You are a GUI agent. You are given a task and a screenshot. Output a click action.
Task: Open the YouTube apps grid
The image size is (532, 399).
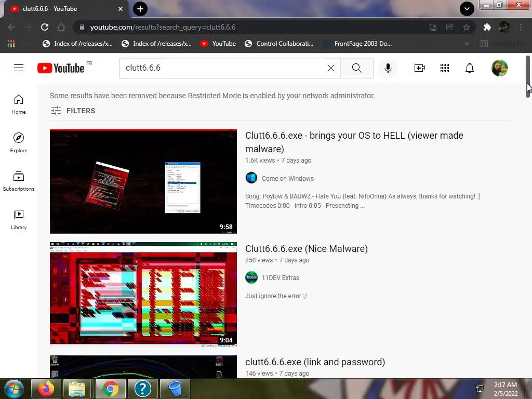click(445, 68)
